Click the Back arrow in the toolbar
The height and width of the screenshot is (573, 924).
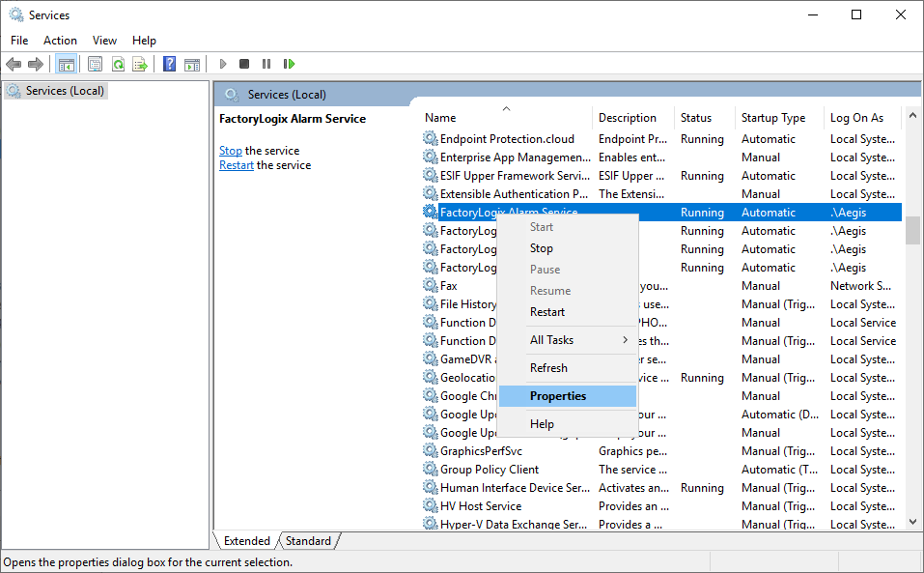click(x=14, y=64)
